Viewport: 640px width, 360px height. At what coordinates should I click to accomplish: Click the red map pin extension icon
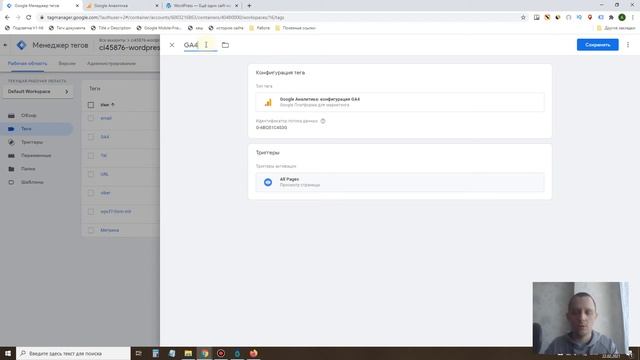point(589,18)
